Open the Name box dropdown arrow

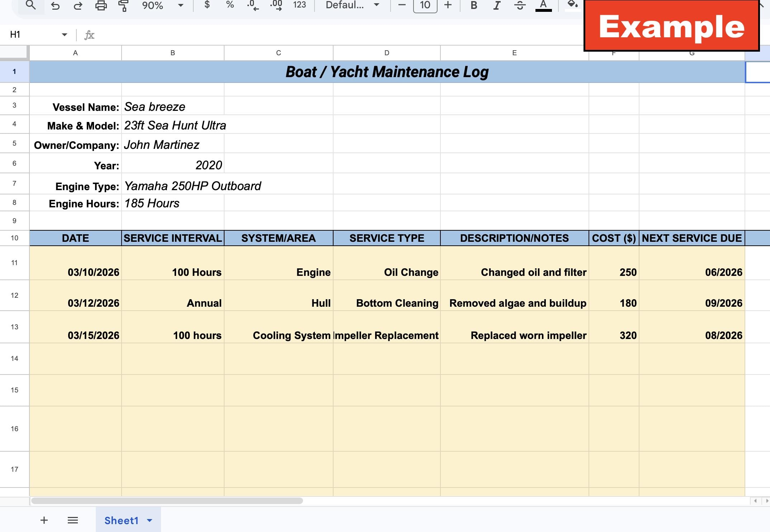65,34
